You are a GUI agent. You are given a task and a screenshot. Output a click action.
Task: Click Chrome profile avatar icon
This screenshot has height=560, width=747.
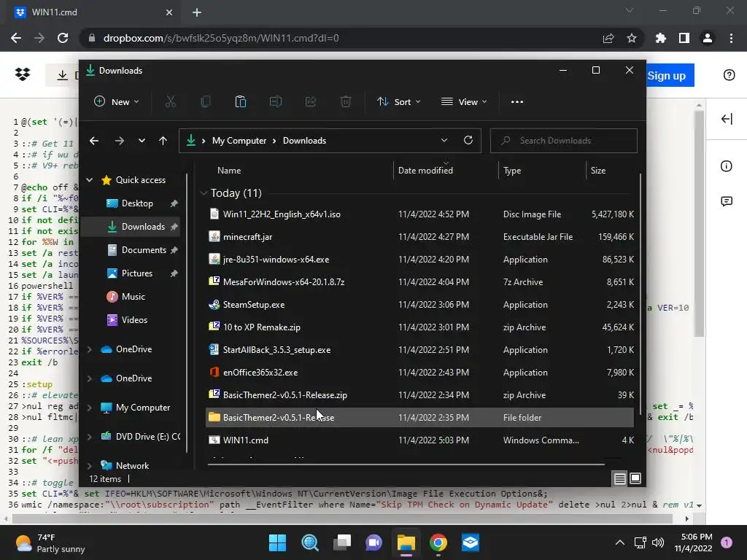coord(708,38)
